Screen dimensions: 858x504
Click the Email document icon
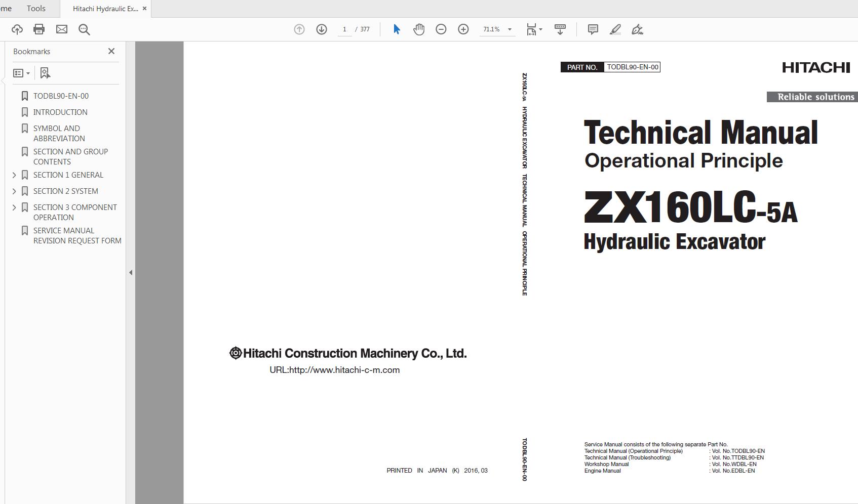click(x=62, y=29)
